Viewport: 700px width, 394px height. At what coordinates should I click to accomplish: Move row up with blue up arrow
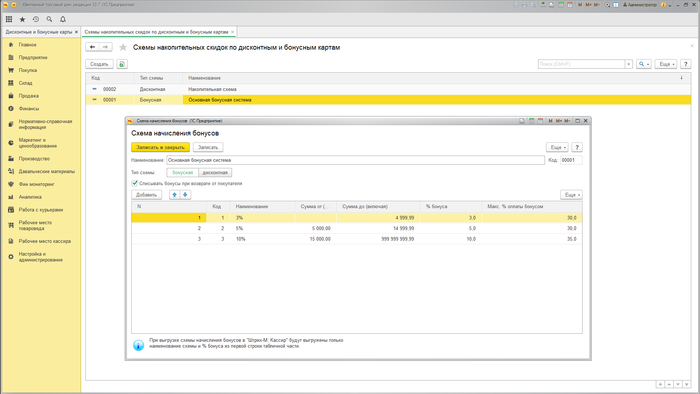pyautogui.click(x=175, y=195)
